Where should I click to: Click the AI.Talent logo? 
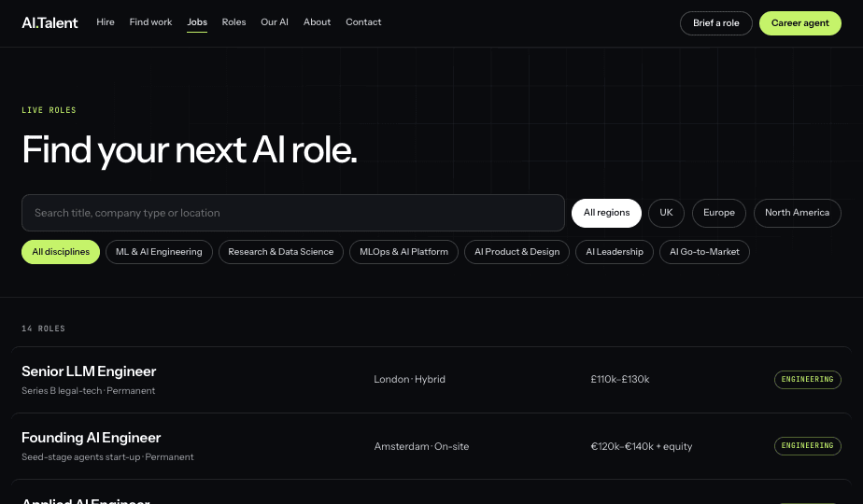coord(50,22)
